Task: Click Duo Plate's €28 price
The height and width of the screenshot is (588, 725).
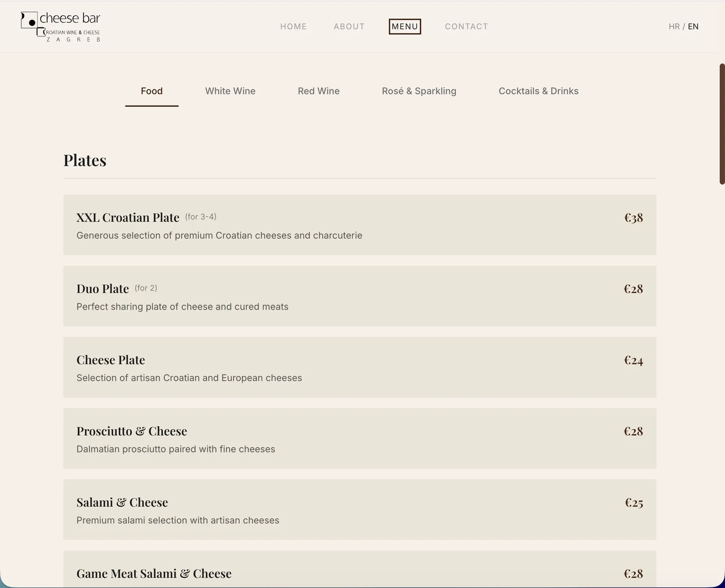Action: 633,289
